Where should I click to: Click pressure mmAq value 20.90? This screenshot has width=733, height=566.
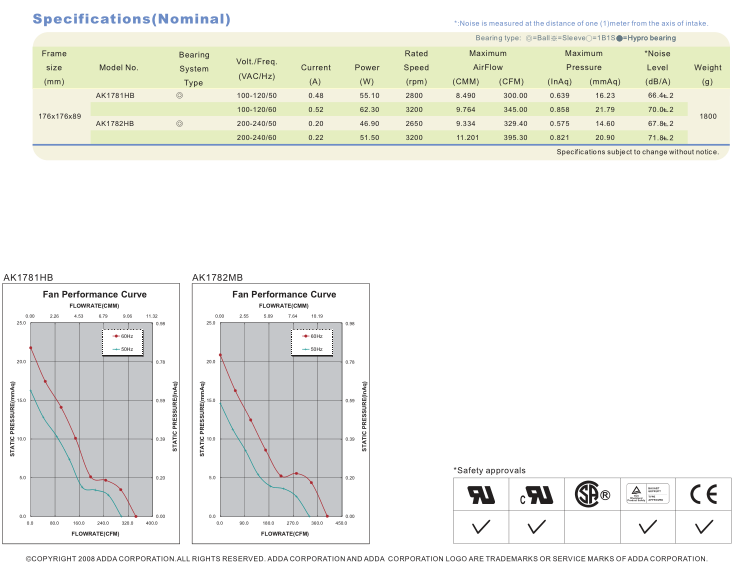pos(605,137)
